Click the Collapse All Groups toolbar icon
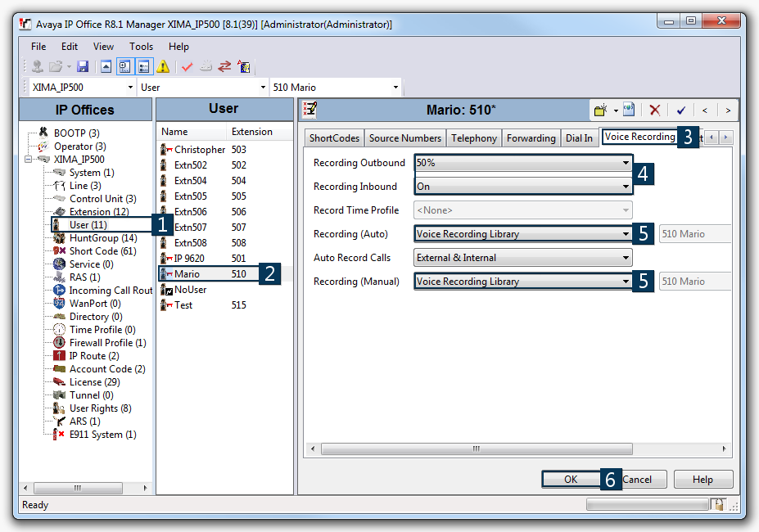Viewport: 759px width, 532px height. coord(106,66)
